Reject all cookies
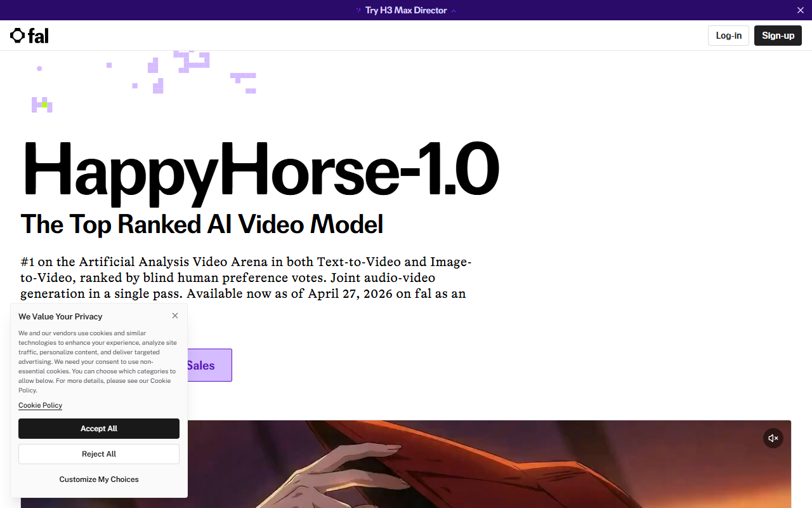812x508 pixels. click(99, 454)
